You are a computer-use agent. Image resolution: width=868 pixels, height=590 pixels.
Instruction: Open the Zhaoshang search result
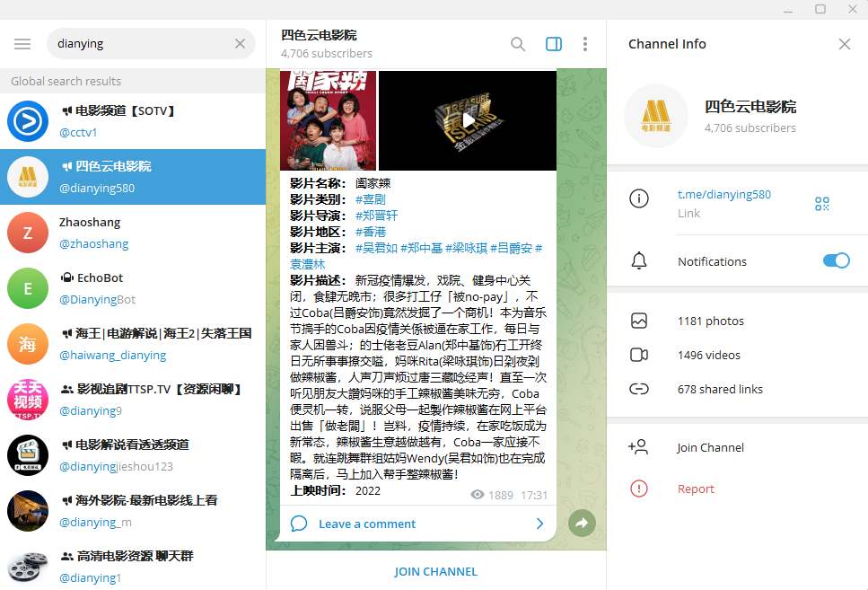(133, 233)
